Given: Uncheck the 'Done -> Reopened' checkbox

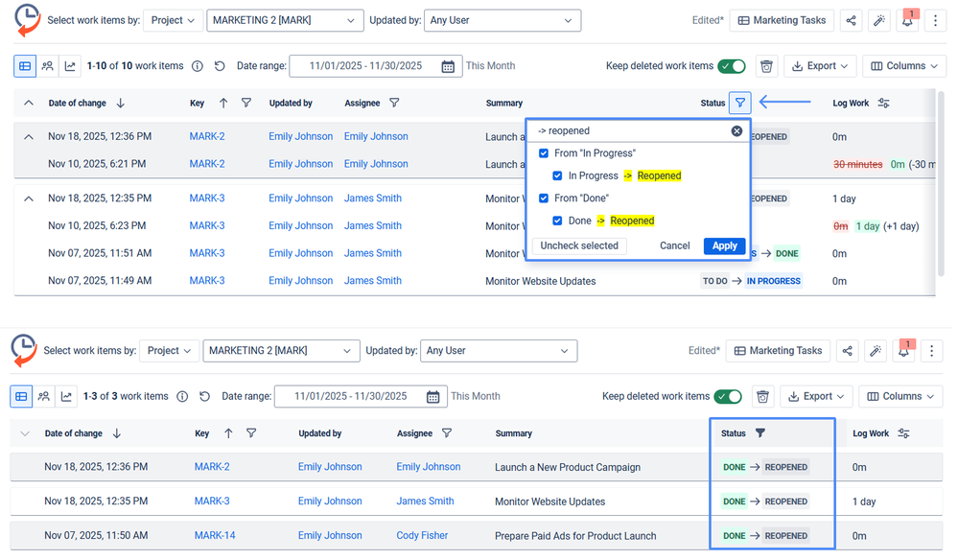Looking at the screenshot, I should [557, 221].
